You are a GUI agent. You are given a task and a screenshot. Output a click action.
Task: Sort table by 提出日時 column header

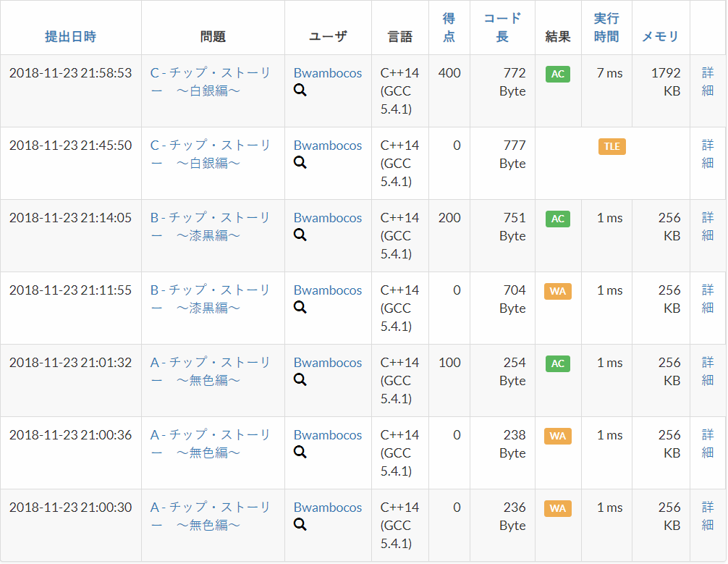[71, 37]
